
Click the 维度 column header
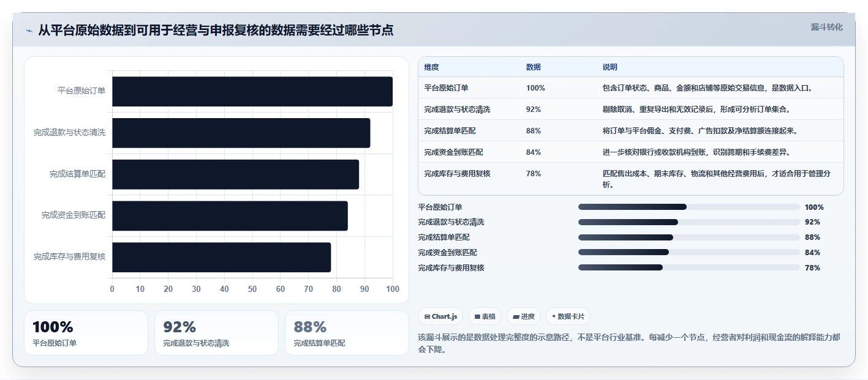coord(432,67)
